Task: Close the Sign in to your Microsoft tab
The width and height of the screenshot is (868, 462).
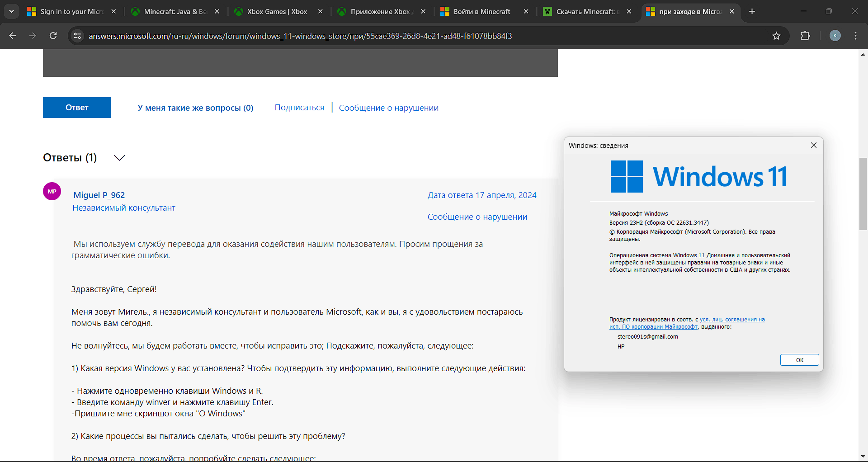Action: click(113, 12)
